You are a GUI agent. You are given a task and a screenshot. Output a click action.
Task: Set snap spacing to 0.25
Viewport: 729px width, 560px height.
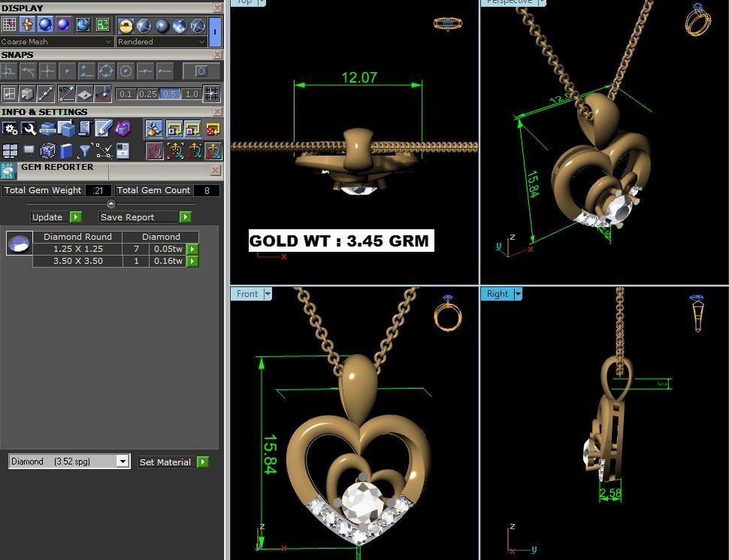click(x=148, y=94)
